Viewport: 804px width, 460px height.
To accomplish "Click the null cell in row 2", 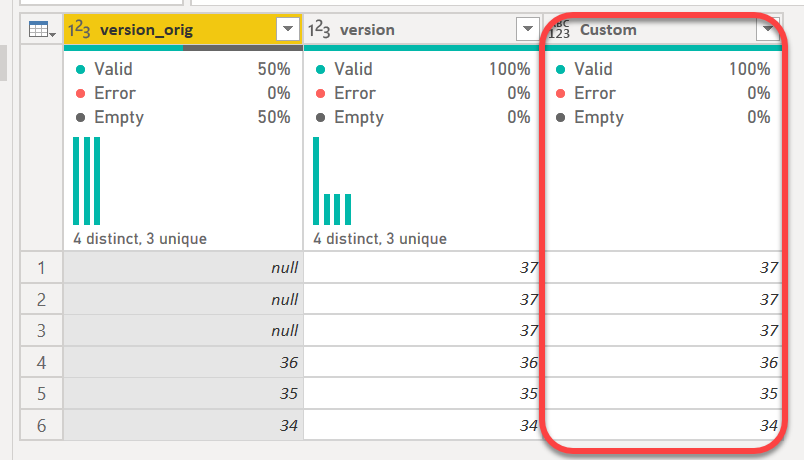I will tap(183, 299).
